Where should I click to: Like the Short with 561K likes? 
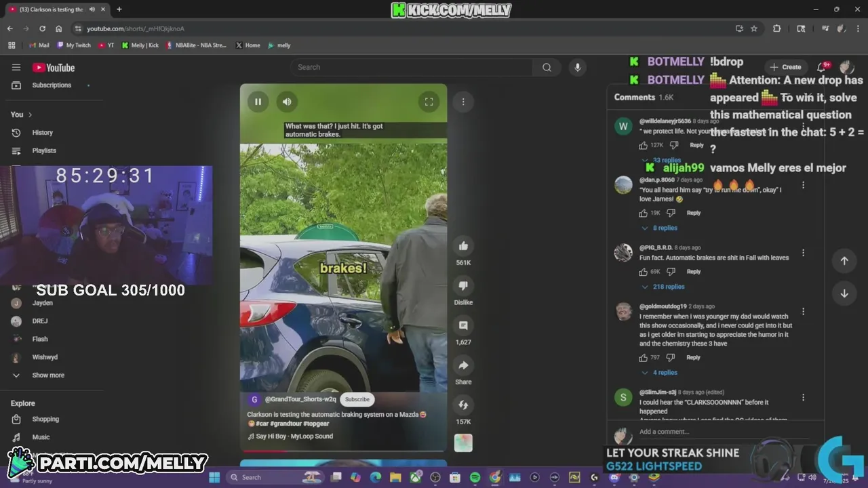coord(463,246)
